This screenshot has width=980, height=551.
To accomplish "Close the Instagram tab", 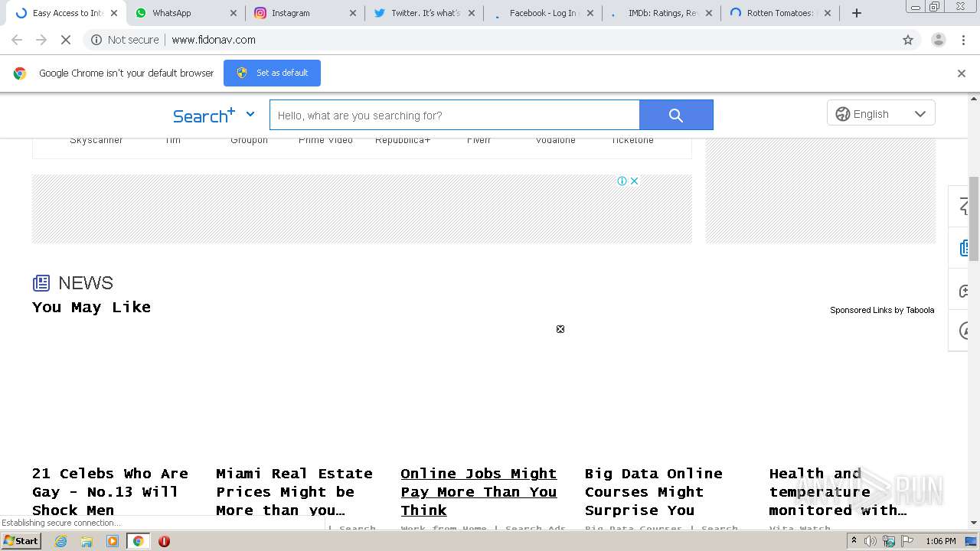I will point(353,13).
